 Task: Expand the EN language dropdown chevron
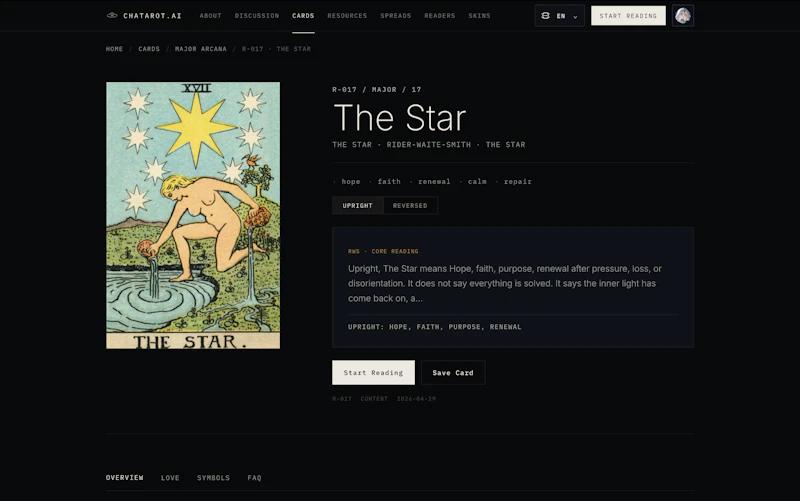click(575, 17)
